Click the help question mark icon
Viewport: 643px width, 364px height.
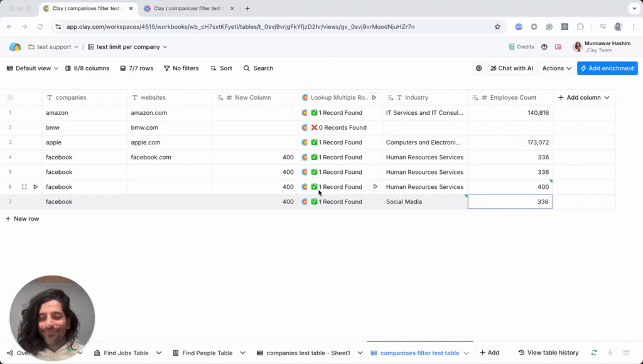pos(544,47)
